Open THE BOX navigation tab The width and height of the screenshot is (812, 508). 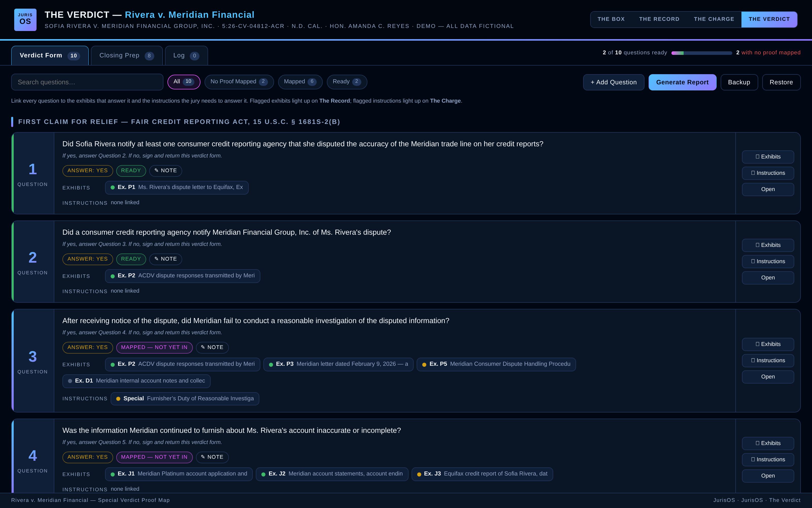click(x=611, y=19)
